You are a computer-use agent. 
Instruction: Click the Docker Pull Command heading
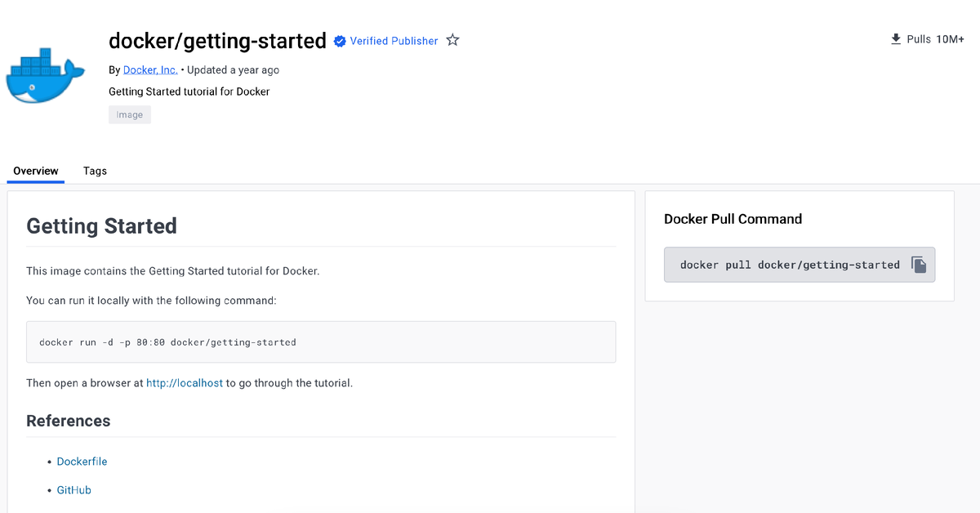[733, 219]
